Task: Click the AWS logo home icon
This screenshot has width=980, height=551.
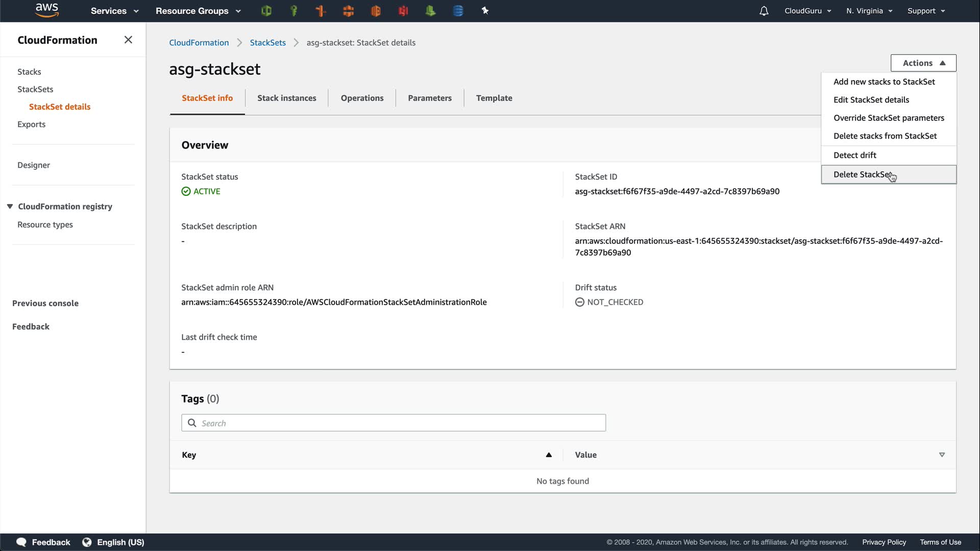Action: pyautogui.click(x=47, y=10)
